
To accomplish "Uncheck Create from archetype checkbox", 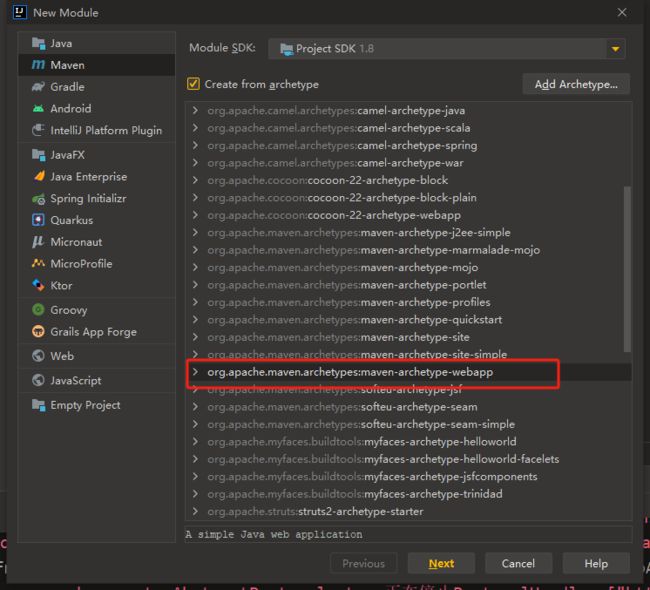I will pyautogui.click(x=193, y=84).
